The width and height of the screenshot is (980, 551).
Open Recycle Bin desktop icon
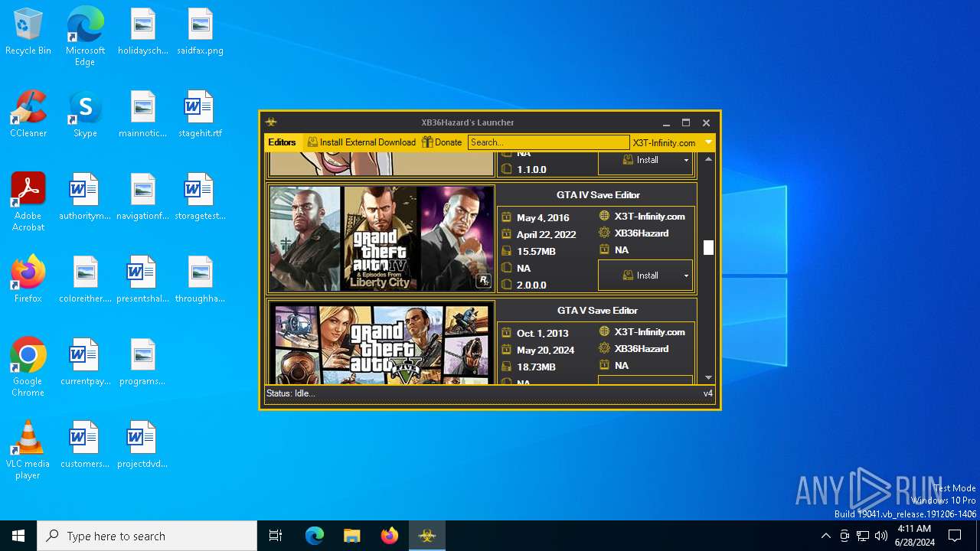point(28,32)
